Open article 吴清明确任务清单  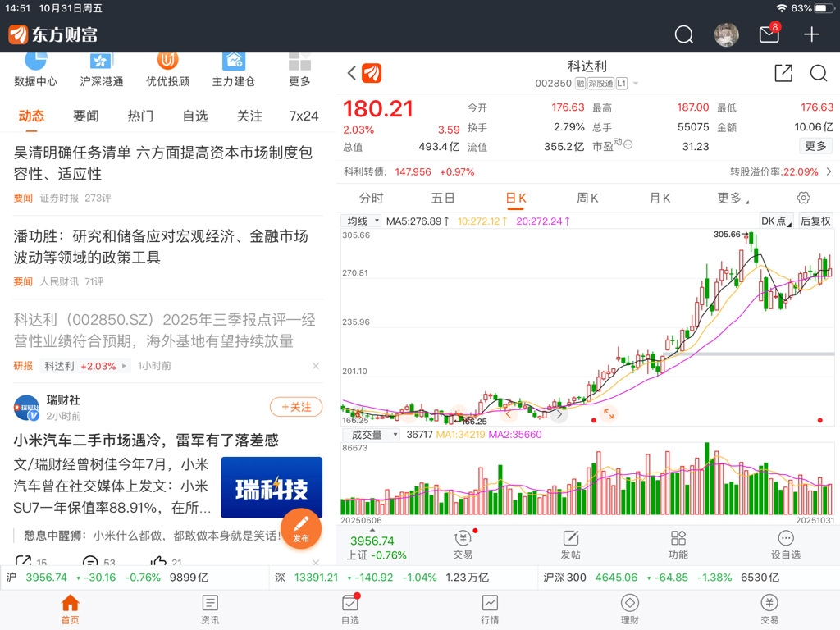coord(163,163)
